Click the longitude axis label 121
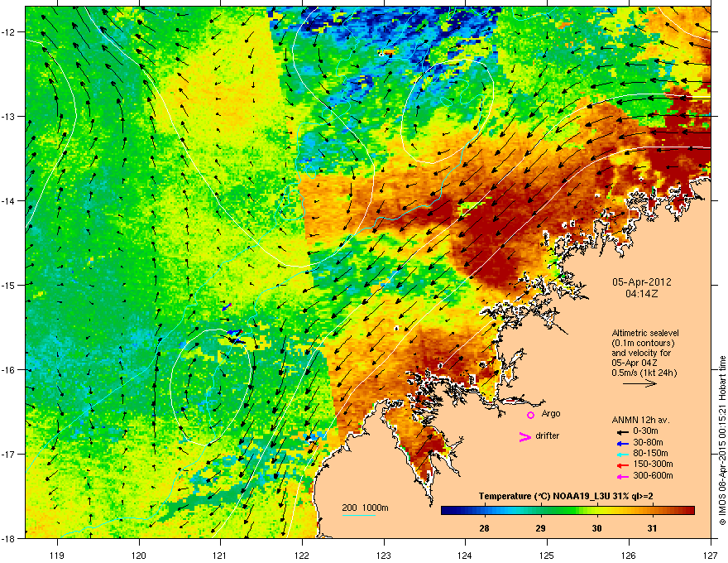The height and width of the screenshot is (563, 728). [x=220, y=555]
